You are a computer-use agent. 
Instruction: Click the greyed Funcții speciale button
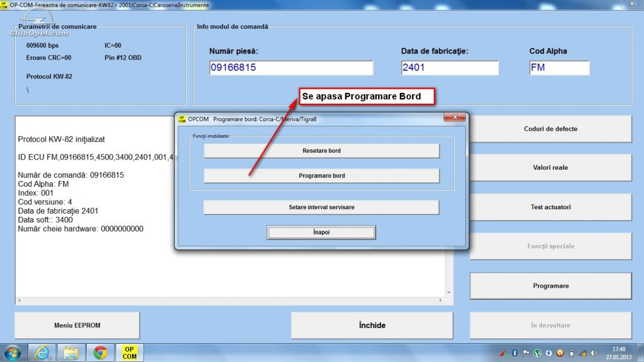[551, 246]
